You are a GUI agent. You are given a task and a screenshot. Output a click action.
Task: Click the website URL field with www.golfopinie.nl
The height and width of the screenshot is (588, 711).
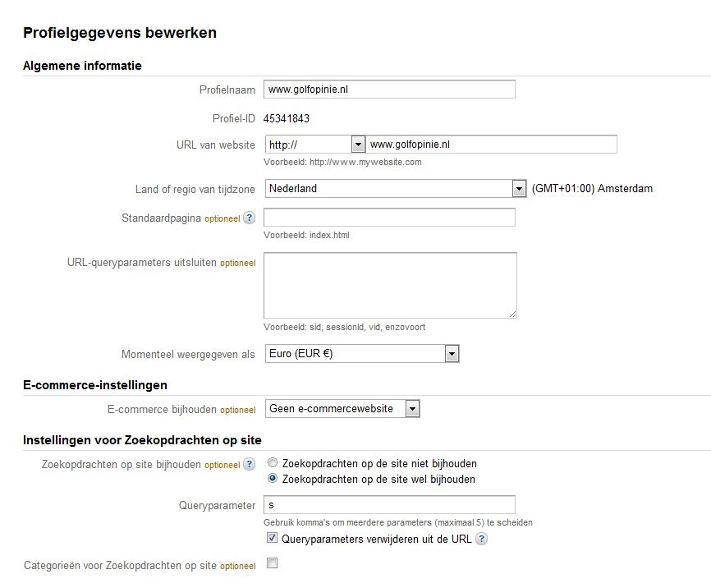[x=492, y=145]
